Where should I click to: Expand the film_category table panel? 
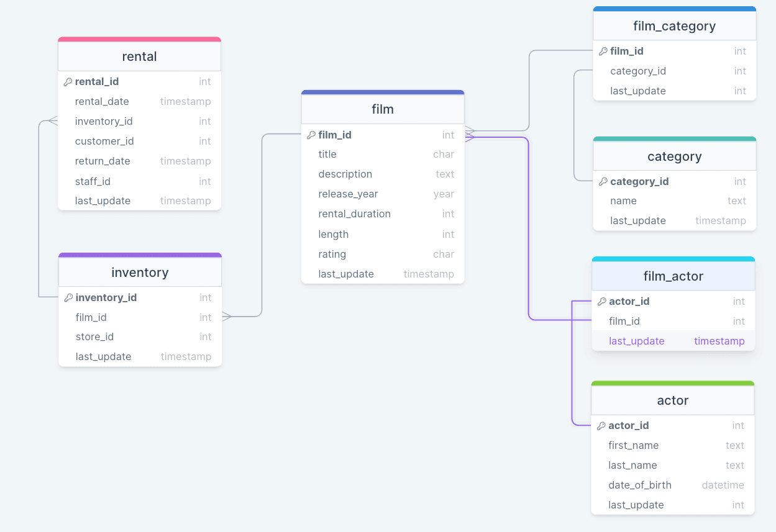[x=674, y=25]
